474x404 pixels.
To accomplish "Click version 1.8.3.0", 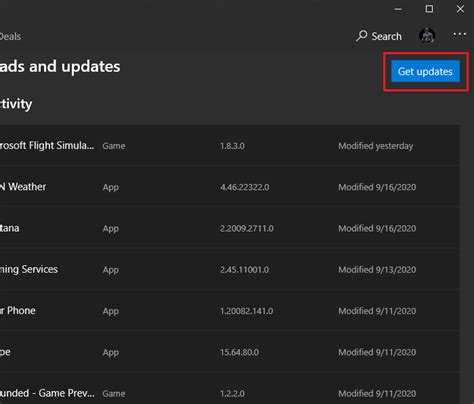I will [x=232, y=146].
